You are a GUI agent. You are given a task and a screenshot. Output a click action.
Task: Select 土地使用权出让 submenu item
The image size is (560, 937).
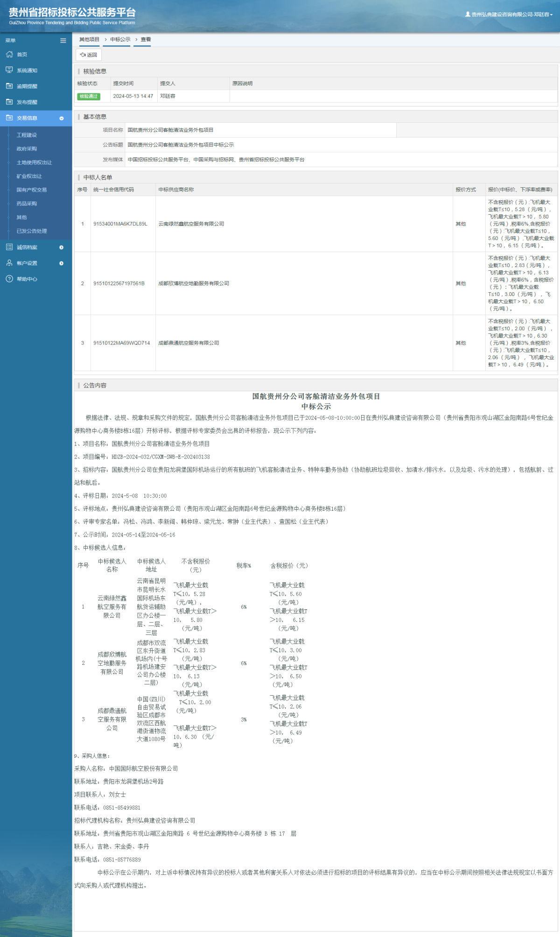point(34,162)
